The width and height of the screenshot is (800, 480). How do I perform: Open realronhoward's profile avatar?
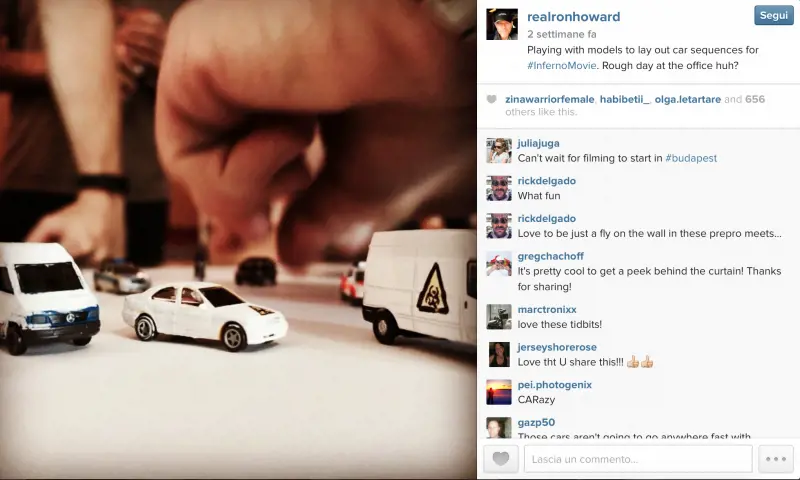pyautogui.click(x=502, y=24)
